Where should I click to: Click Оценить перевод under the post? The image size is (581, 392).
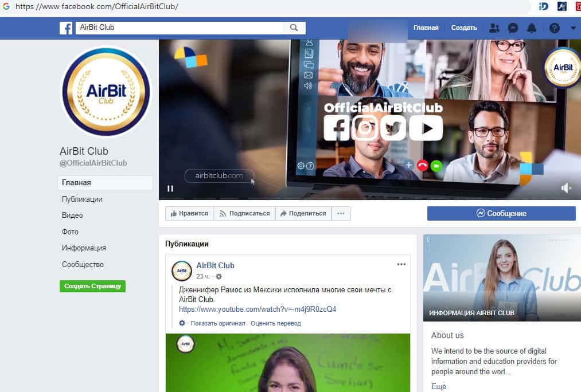click(276, 323)
